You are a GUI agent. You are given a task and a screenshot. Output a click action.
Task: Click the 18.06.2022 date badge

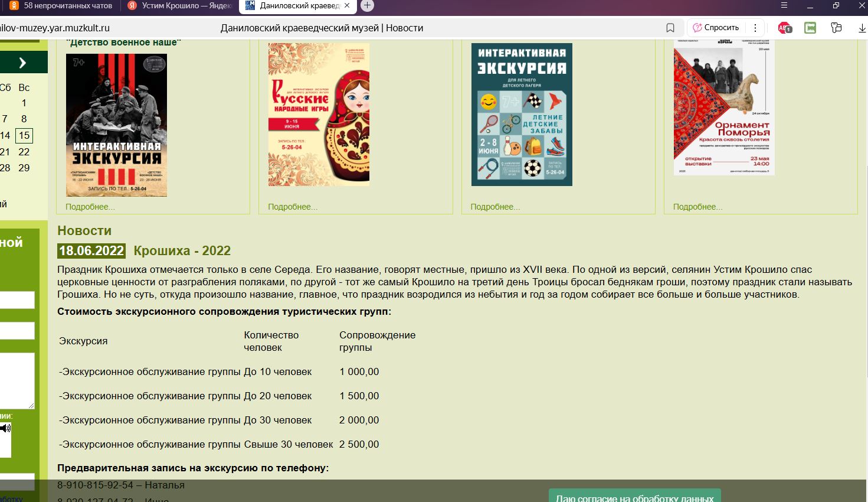click(91, 250)
